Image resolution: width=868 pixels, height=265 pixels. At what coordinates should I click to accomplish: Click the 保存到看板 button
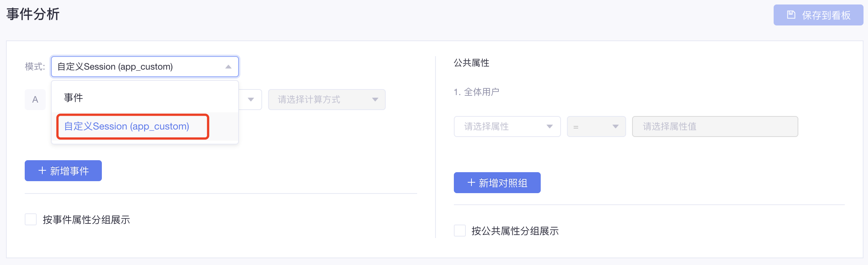pos(819,15)
